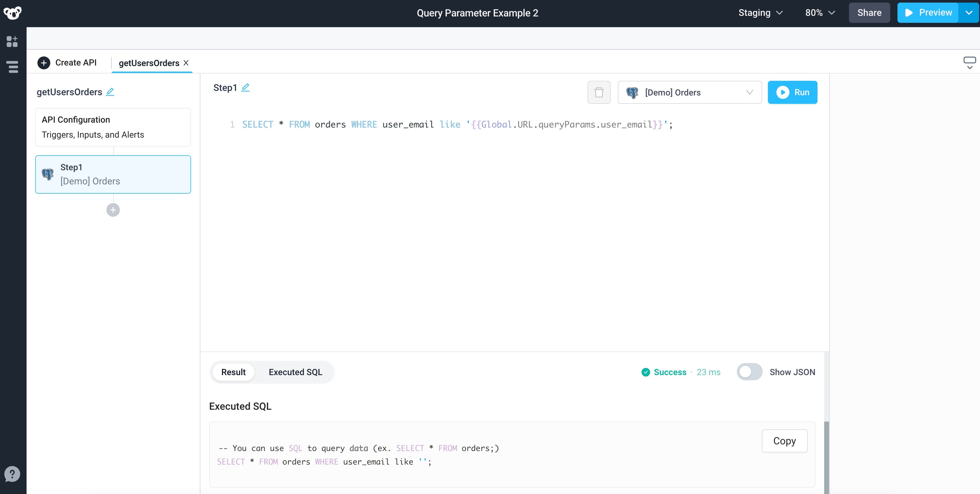Open the [Demo] Orders data source dropdown
This screenshot has height=494, width=980.
[x=690, y=92]
